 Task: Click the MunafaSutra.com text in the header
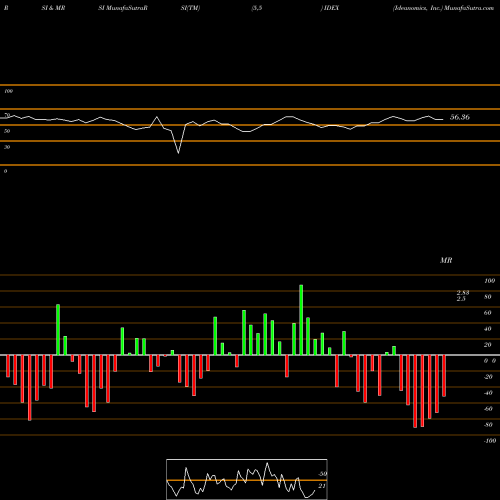[x=469, y=8]
